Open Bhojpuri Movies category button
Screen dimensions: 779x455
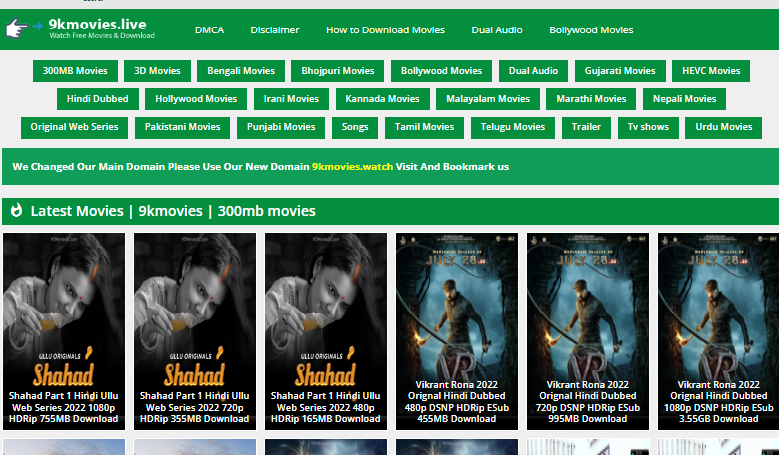(338, 71)
